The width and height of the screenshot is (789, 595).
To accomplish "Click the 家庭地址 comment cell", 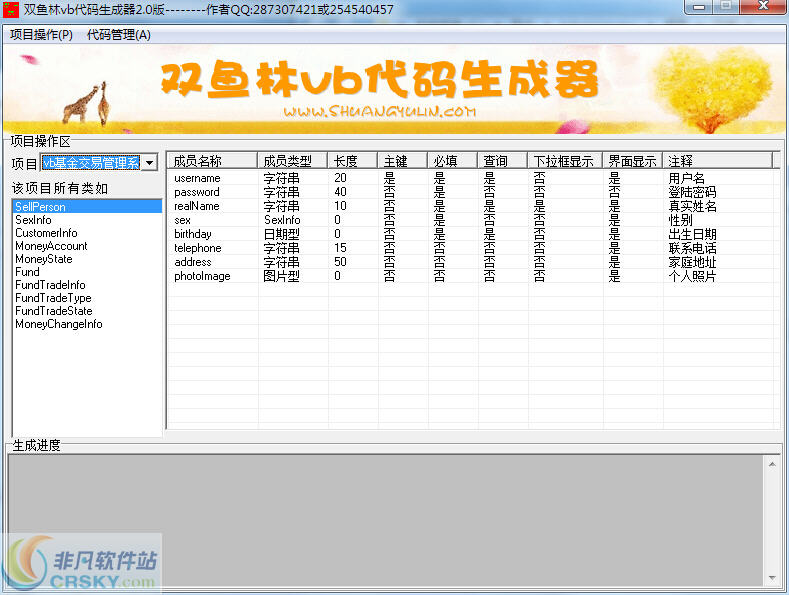I will (692, 262).
